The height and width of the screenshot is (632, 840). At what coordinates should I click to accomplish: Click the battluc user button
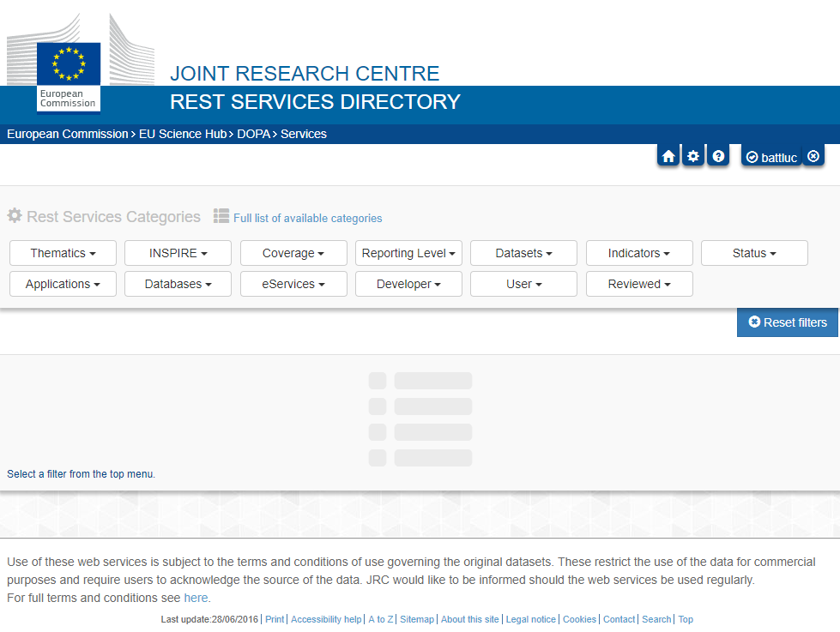pyautogui.click(x=771, y=156)
